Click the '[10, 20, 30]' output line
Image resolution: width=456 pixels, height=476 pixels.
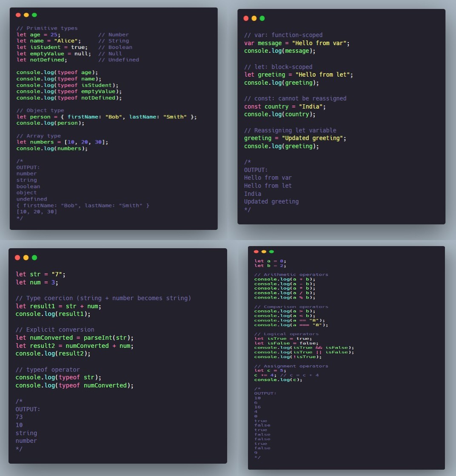[37, 212]
